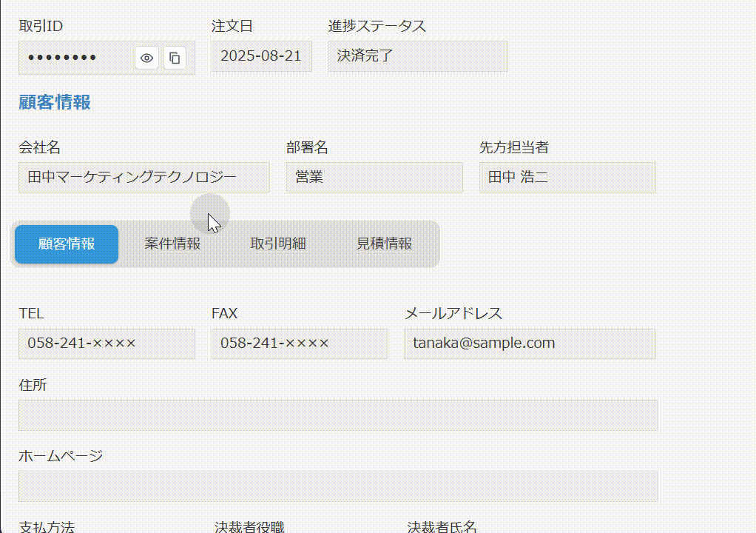Screen dimensions: 756x533
Task: Click the 支払方法 label
Action: click(47, 526)
